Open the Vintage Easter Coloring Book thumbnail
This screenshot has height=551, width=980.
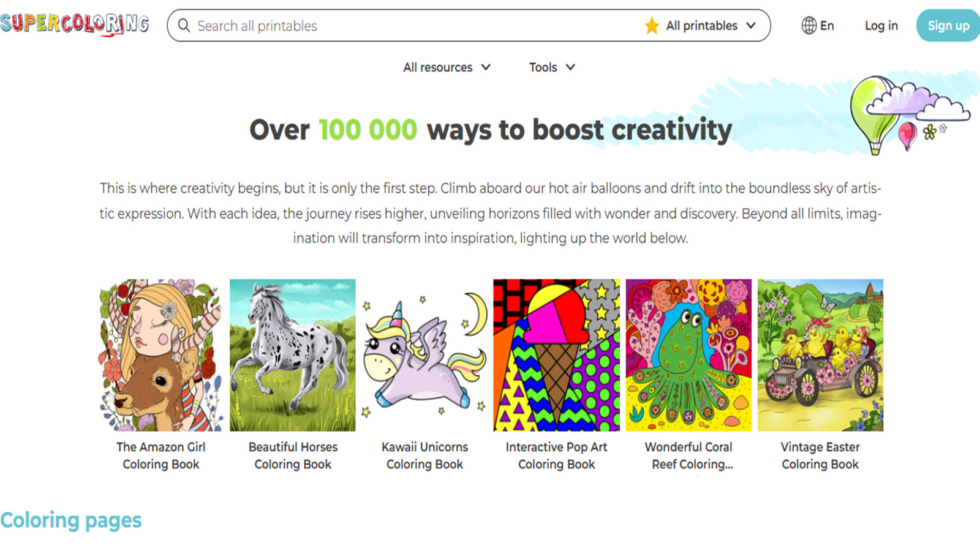[x=820, y=355]
